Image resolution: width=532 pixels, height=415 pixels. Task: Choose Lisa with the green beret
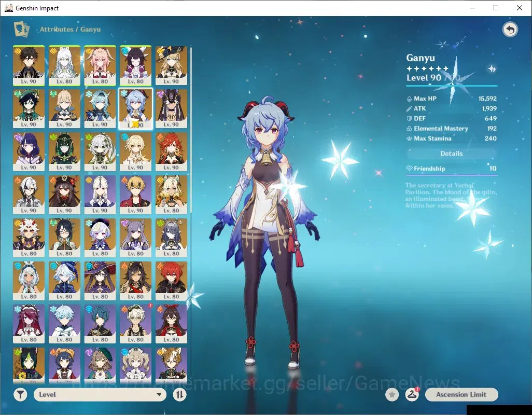pos(100,365)
